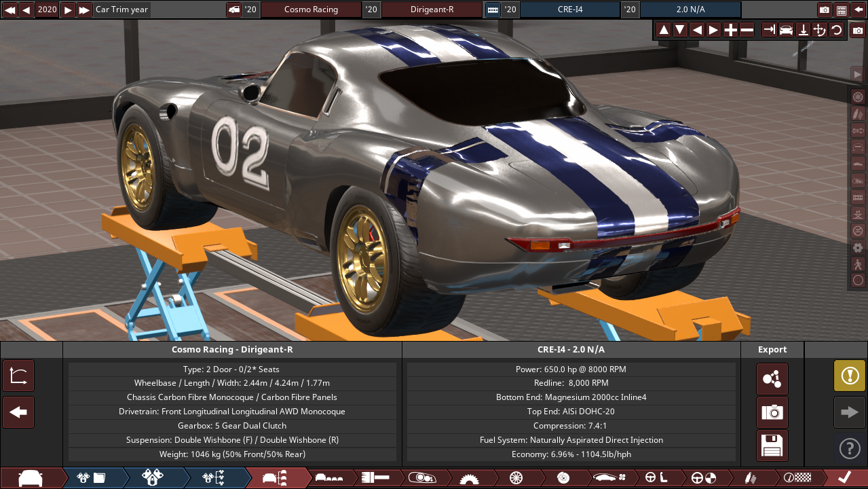Select the front car view icon
Screen dimensions: 868x489
[x=786, y=30]
